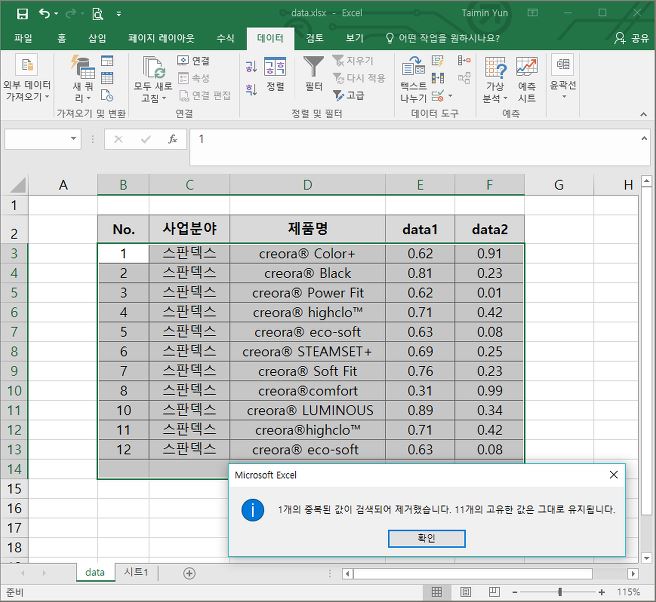Switch to Page Break Preview icon
The image size is (656, 602).
click(494, 592)
